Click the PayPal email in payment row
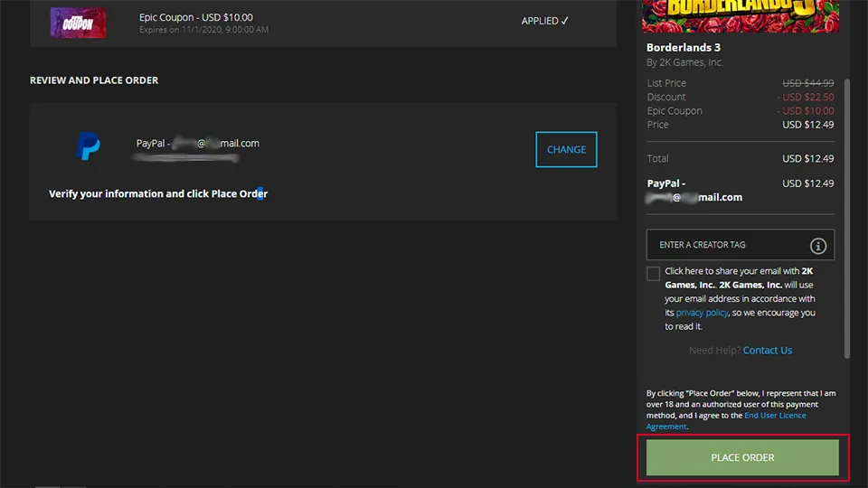This screenshot has height=488, width=868. click(x=198, y=144)
